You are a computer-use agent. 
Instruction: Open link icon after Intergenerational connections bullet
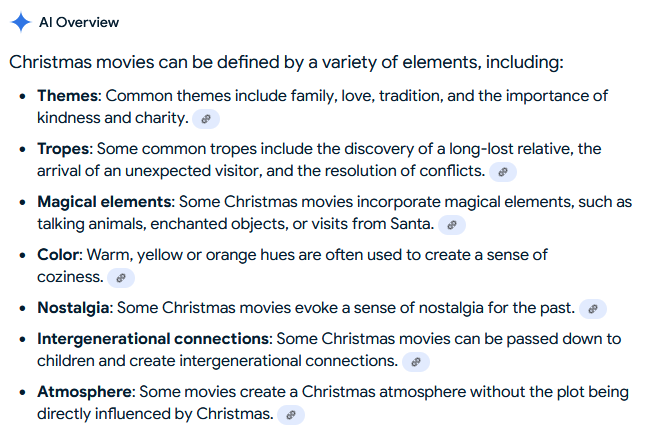(x=416, y=362)
